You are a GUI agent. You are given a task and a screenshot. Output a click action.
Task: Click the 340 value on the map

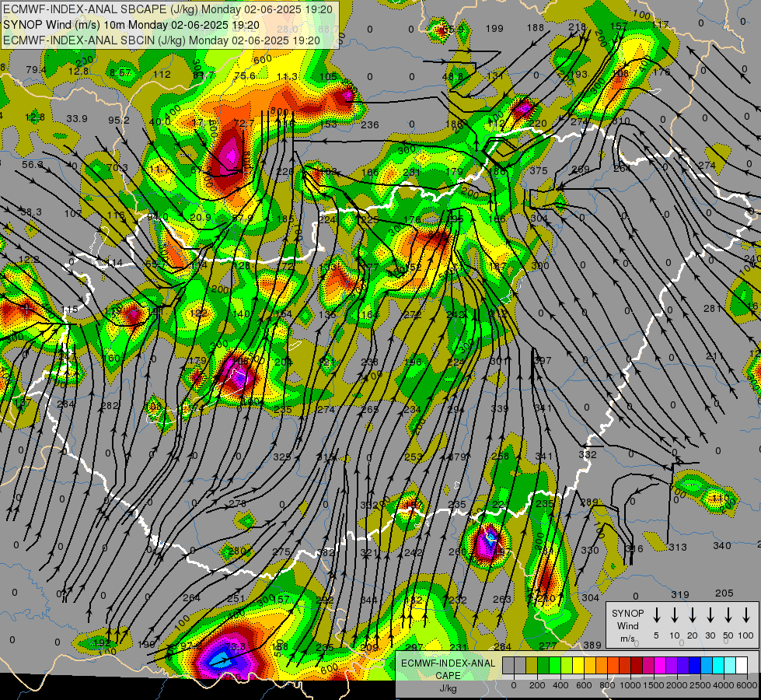[x=722, y=545]
